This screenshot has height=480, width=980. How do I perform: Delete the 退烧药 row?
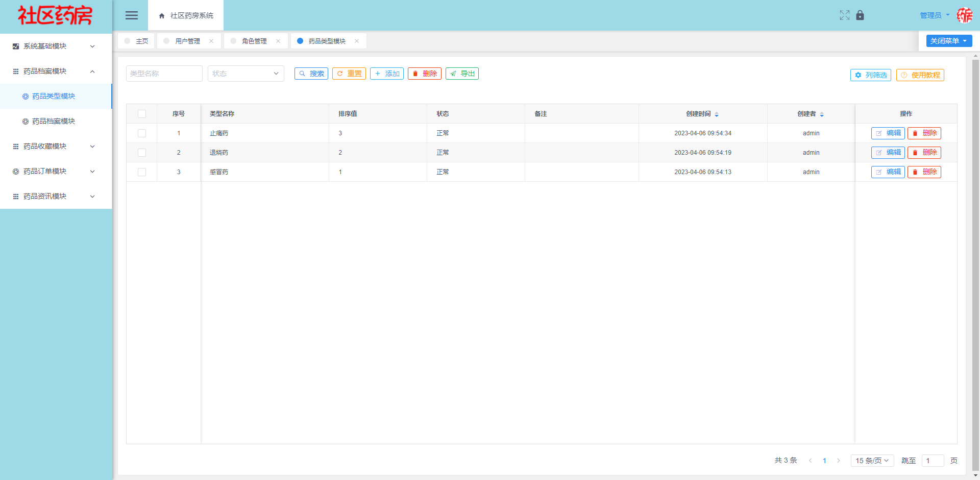pos(924,153)
